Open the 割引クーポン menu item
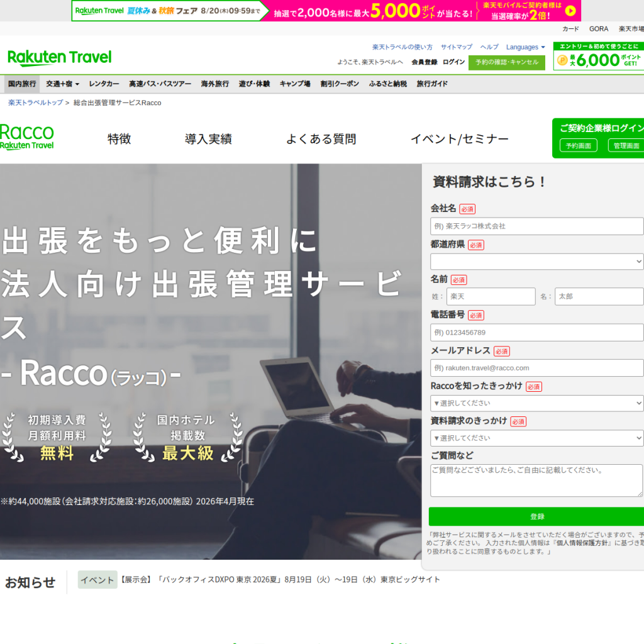This screenshot has width=644, height=644. tap(340, 84)
